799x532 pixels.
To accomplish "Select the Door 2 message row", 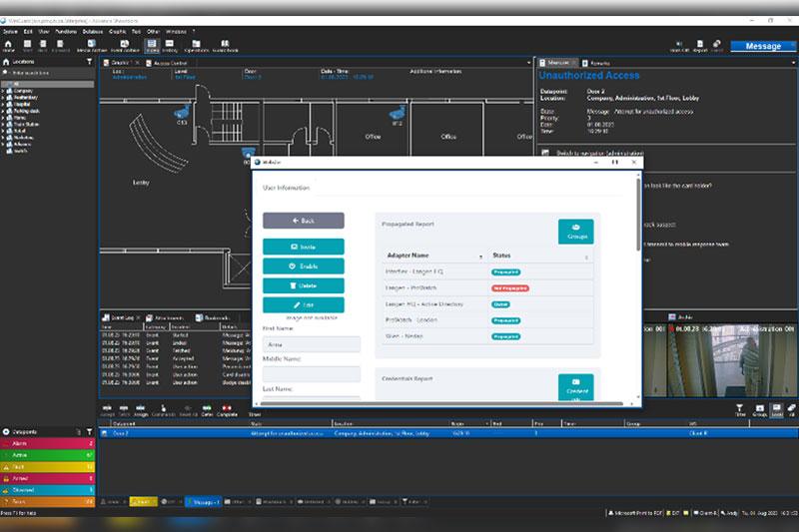I will pos(399,433).
